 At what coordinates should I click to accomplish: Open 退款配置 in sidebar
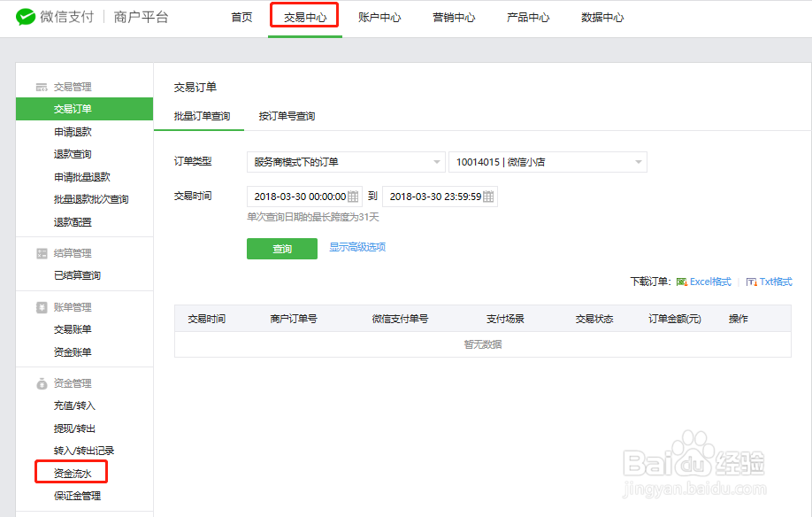click(x=73, y=222)
